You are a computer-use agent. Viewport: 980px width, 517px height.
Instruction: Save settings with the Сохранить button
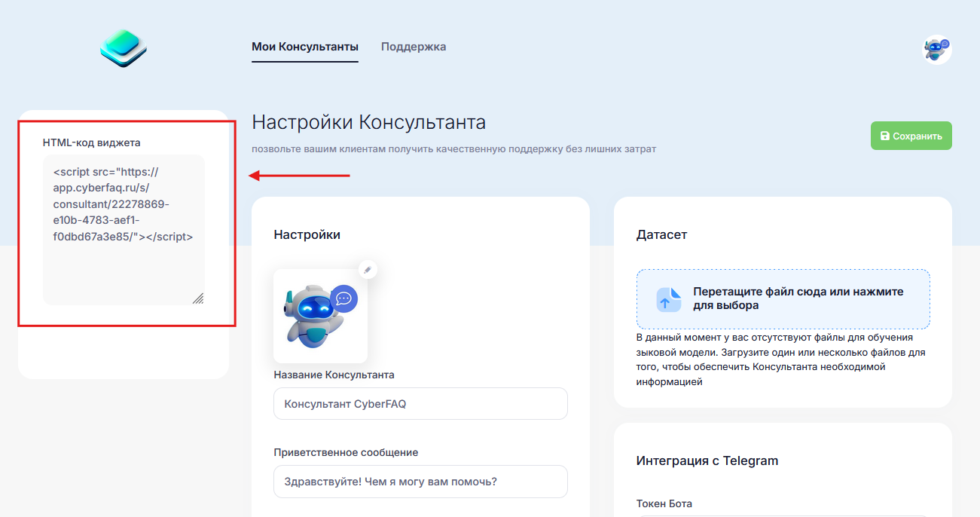click(911, 136)
